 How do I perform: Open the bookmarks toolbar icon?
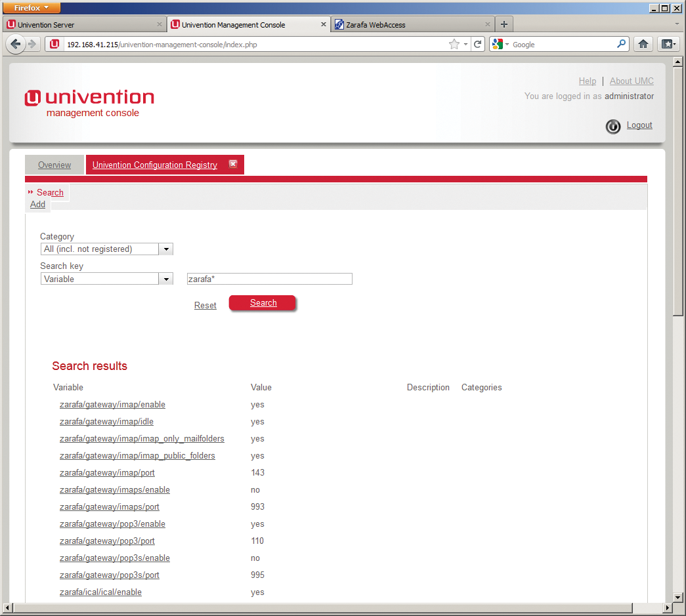pyautogui.click(x=668, y=44)
